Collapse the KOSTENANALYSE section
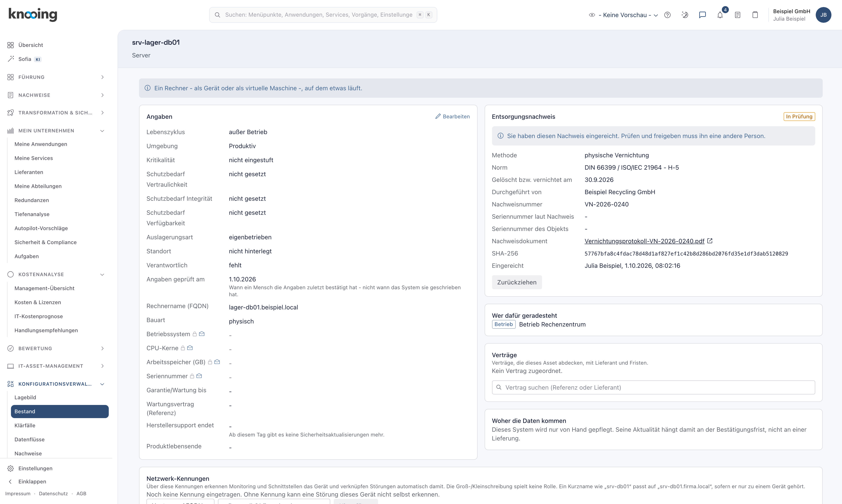 [x=56, y=274]
